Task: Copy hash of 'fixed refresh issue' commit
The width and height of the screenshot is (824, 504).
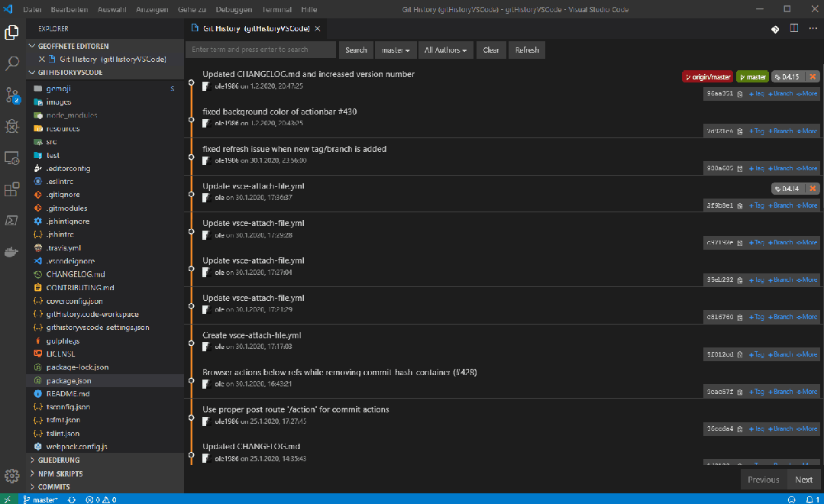Action: (x=740, y=168)
